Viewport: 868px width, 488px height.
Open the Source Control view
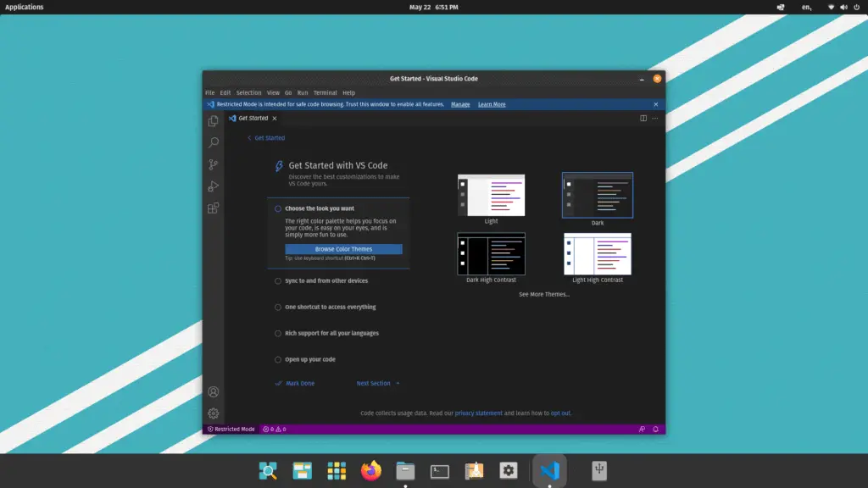(x=213, y=164)
